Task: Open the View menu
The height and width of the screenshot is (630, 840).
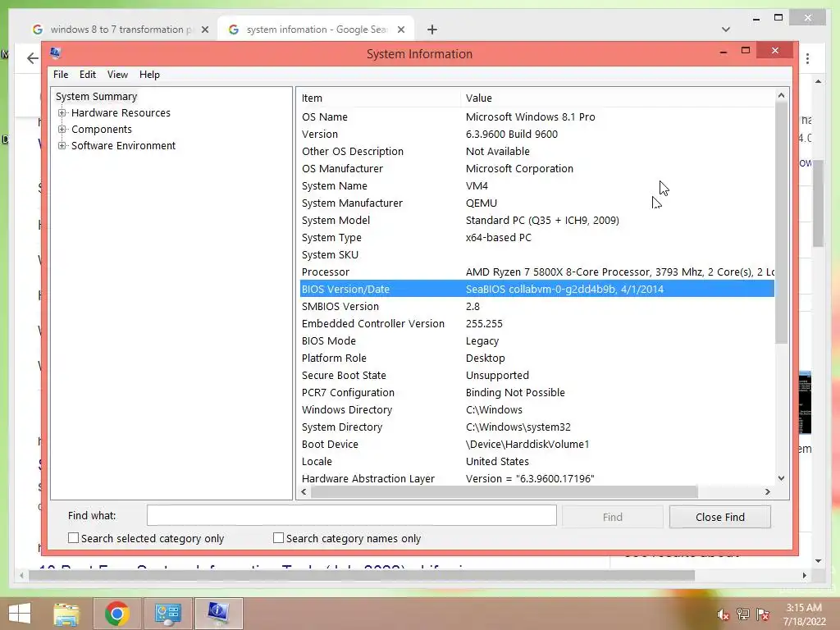Action: [x=117, y=75]
